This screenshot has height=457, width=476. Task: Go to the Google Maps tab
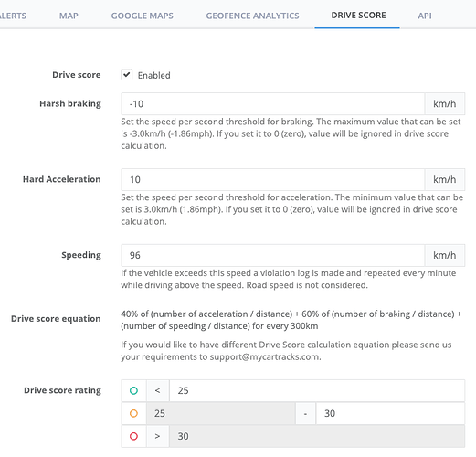click(142, 16)
